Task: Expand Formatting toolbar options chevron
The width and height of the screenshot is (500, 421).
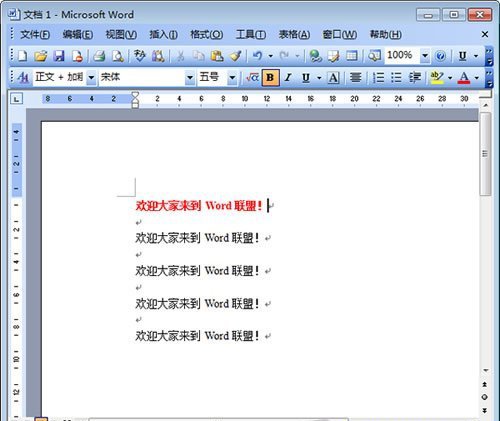Action: click(489, 78)
